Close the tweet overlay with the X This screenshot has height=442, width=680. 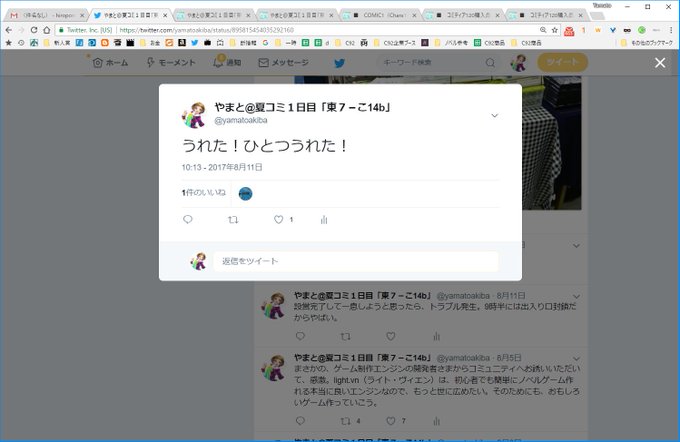point(660,63)
